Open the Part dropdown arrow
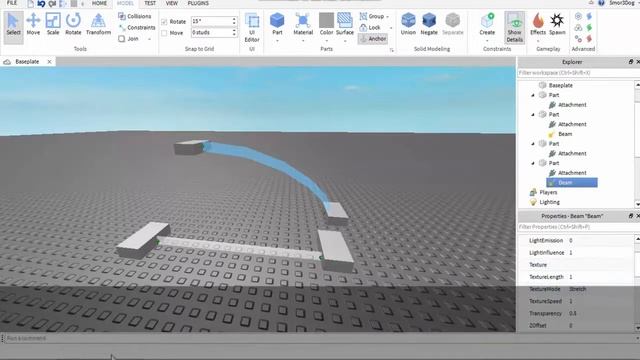Viewport: 640px width, 360px height. pyautogui.click(x=277, y=40)
